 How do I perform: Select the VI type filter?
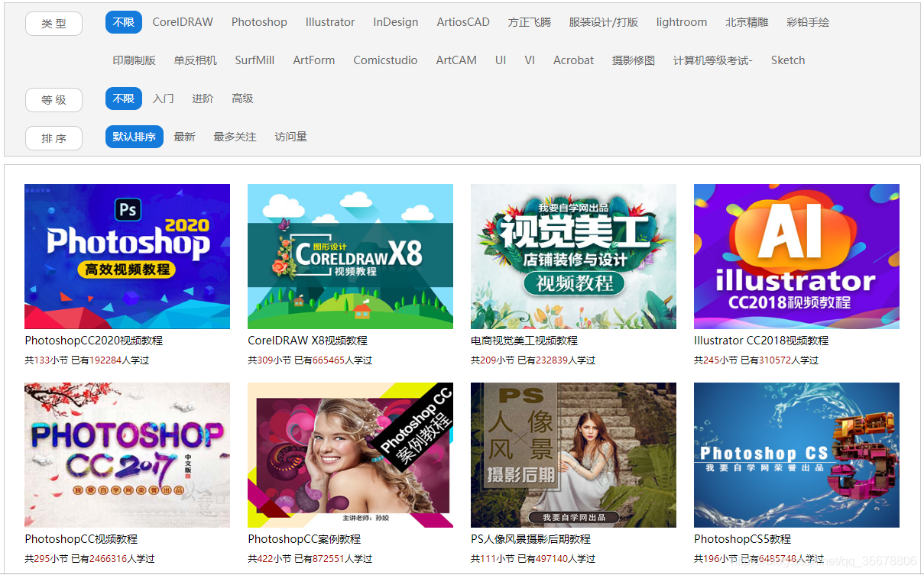coord(530,60)
